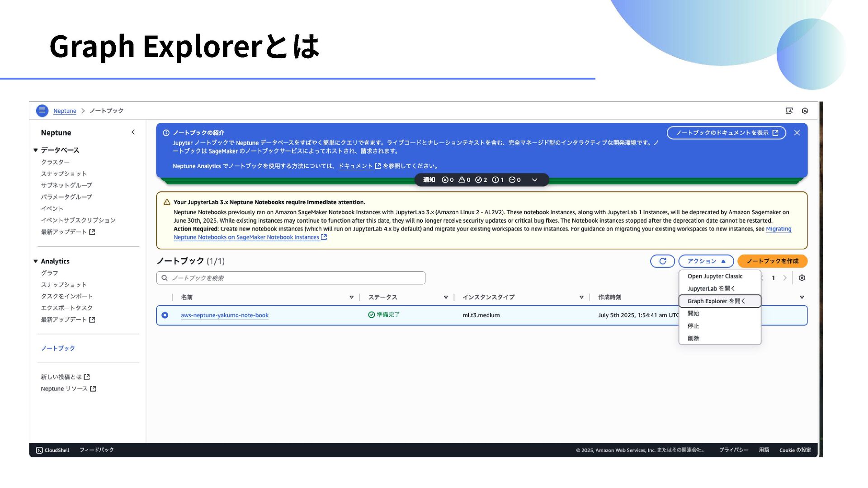Open エクスポートタスク in sidebar
The width and height of the screenshot is (868, 488).
[x=67, y=308]
